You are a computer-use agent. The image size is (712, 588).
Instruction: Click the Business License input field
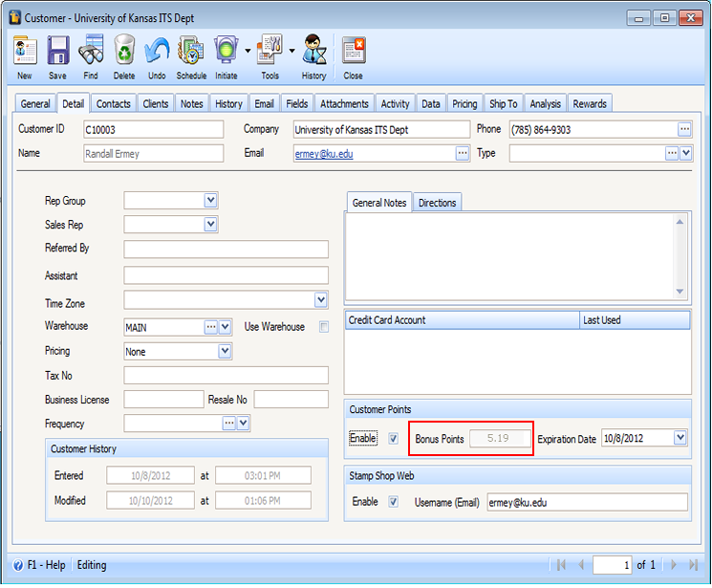point(164,400)
